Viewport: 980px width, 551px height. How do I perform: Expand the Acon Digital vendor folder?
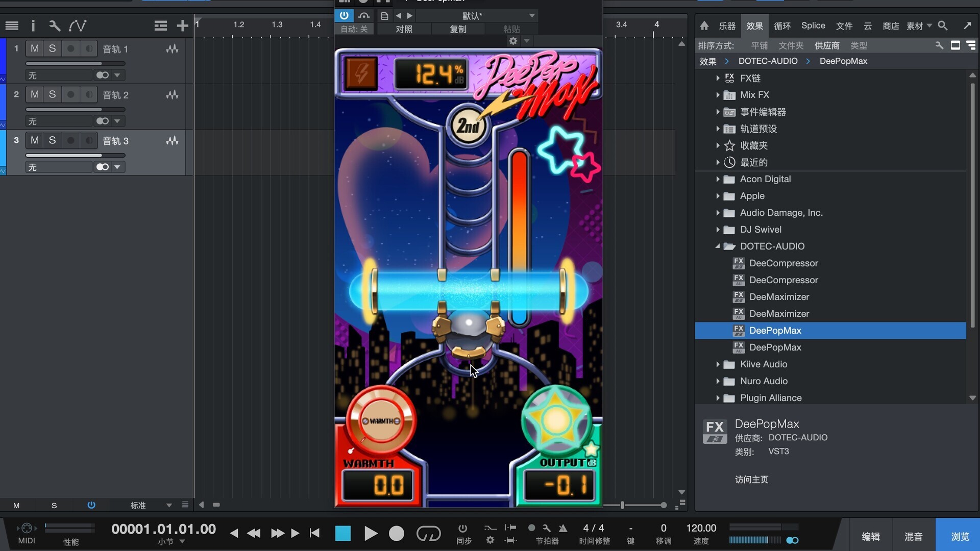pyautogui.click(x=718, y=179)
